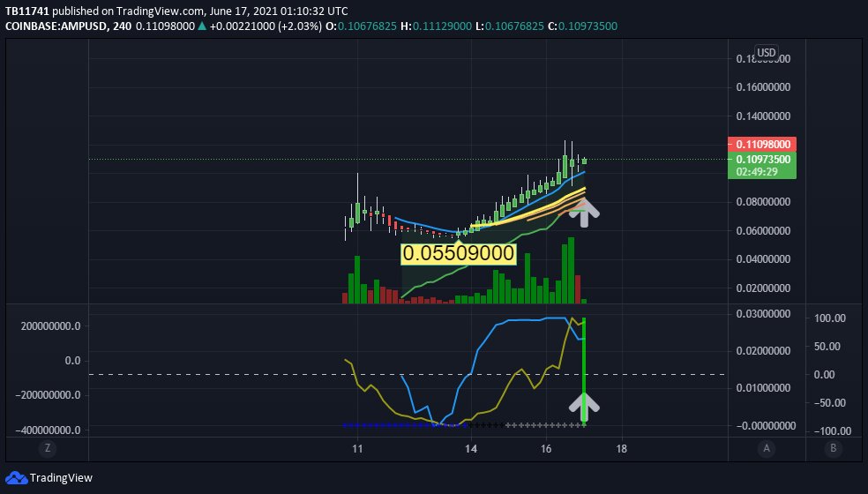The image size is (868, 494).
Task: Click the date label 16 on time axis
Action: pyautogui.click(x=546, y=449)
